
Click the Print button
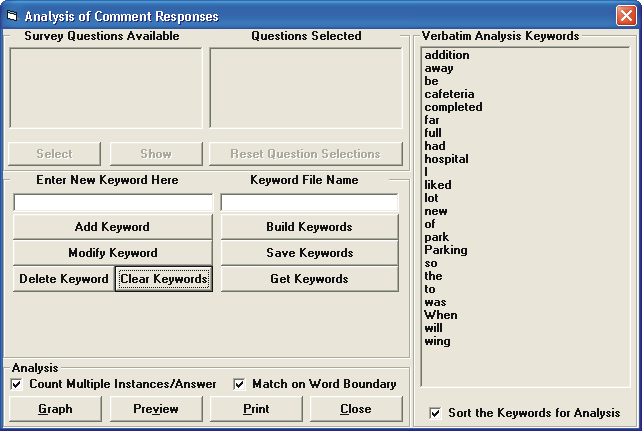[256, 409]
